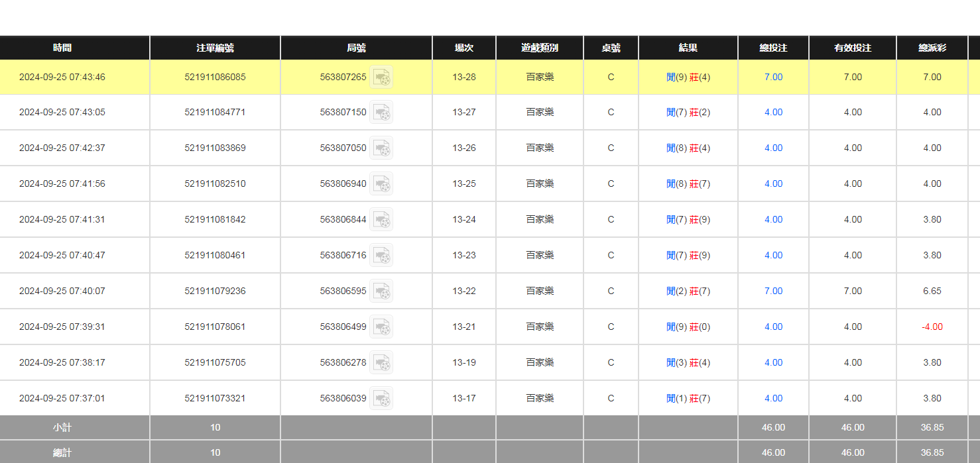Viewport: 980px width, 463px height.
Task: Click the 時間 column header
Action: 62,48
